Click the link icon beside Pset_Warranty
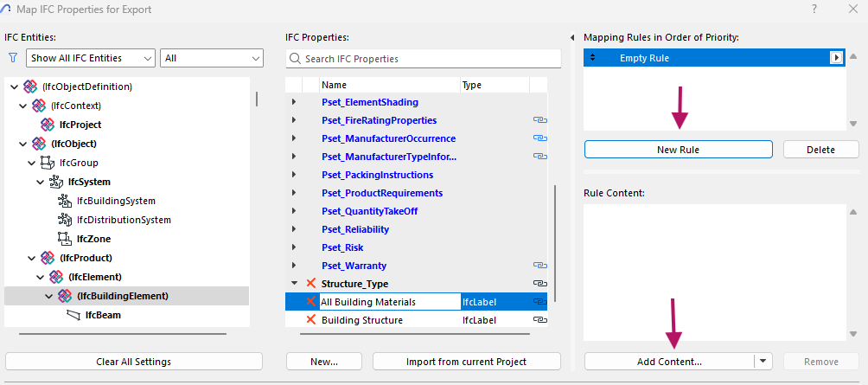Screen dimensions: 868x385 point(539,266)
